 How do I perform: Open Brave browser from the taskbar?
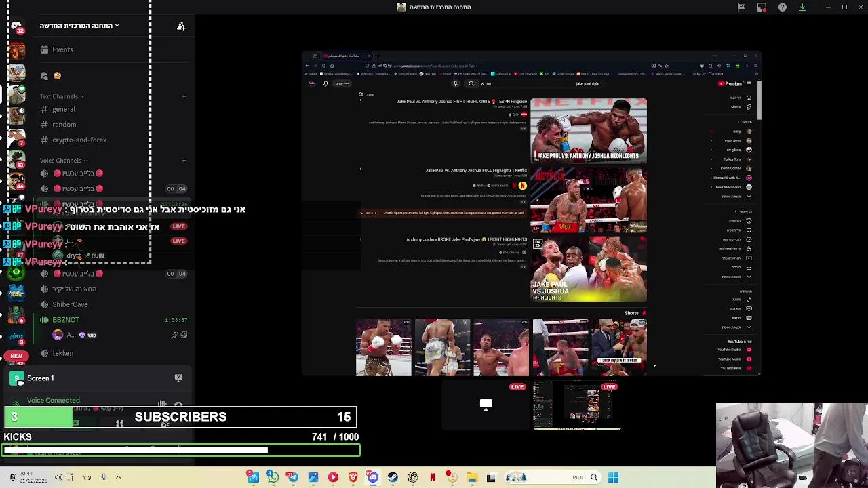click(353, 477)
